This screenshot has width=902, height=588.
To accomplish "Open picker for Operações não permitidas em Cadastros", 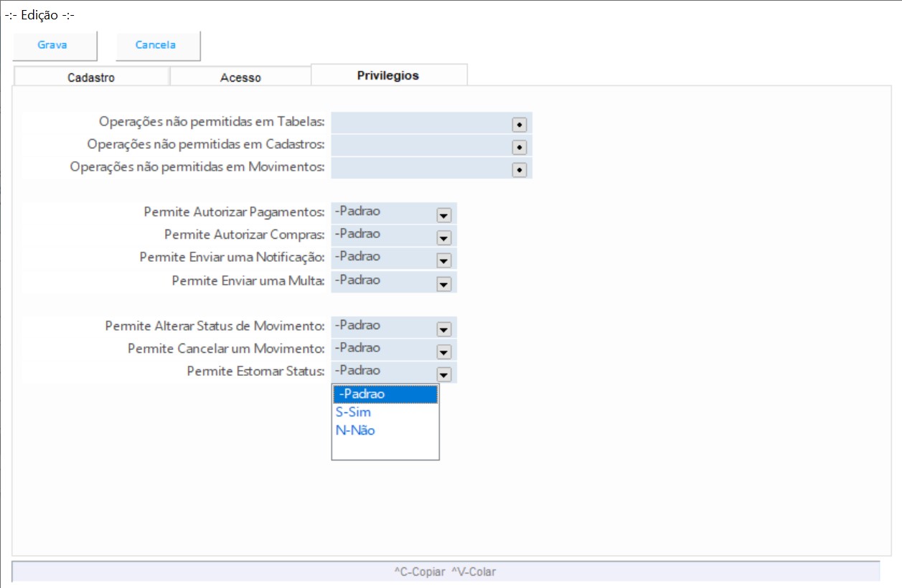I will [x=519, y=147].
